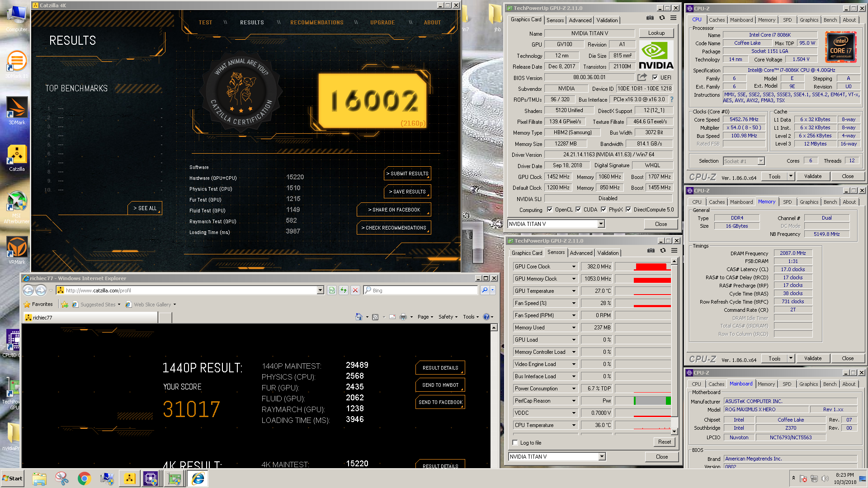Click SEE ALL top benchmarks
Image resolution: width=868 pixels, height=488 pixels.
tap(145, 208)
